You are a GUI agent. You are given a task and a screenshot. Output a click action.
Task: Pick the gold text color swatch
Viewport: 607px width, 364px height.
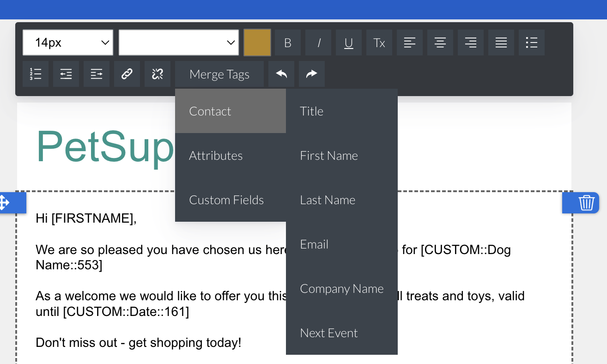pyautogui.click(x=257, y=43)
